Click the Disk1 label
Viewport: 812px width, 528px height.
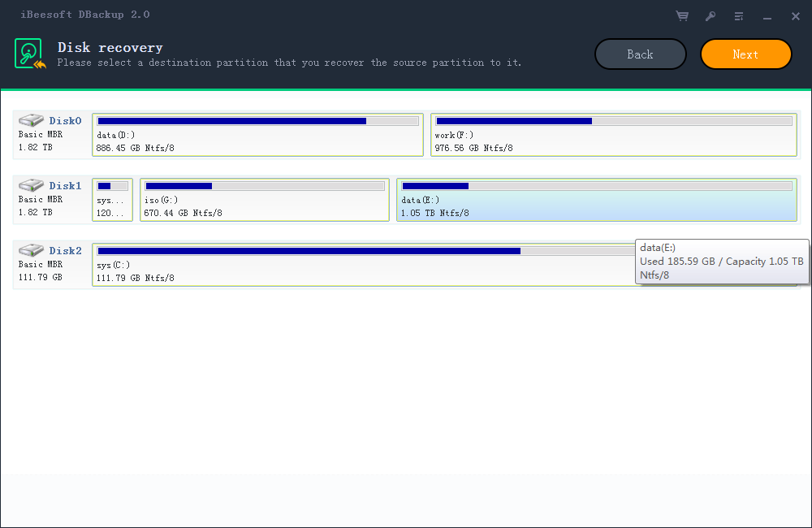pyautogui.click(x=65, y=185)
